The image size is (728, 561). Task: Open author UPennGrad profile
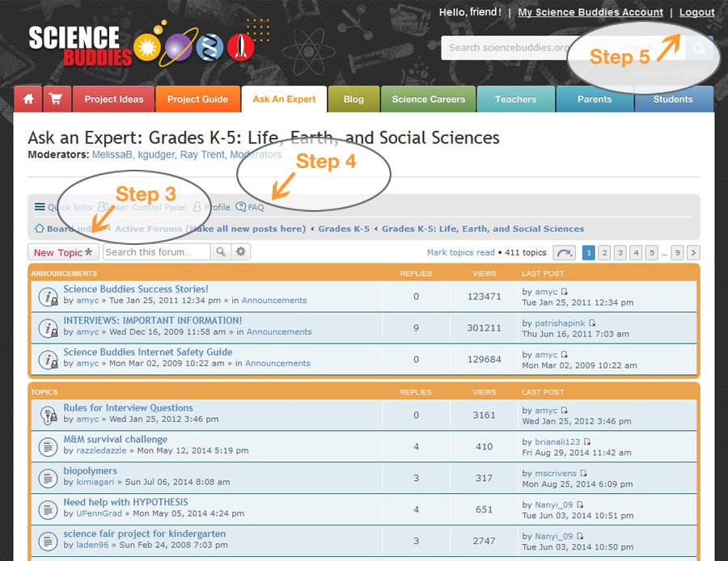pos(99,513)
